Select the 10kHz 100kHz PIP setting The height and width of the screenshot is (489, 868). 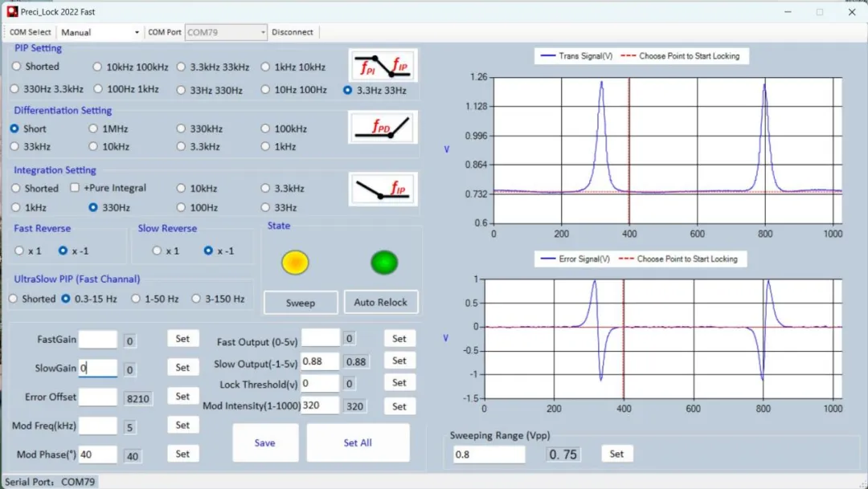pyautogui.click(x=98, y=67)
